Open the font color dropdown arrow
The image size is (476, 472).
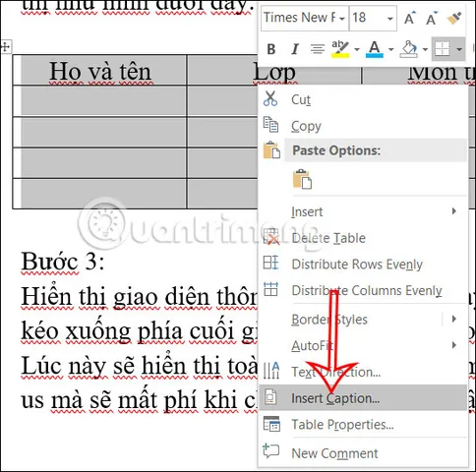point(391,50)
